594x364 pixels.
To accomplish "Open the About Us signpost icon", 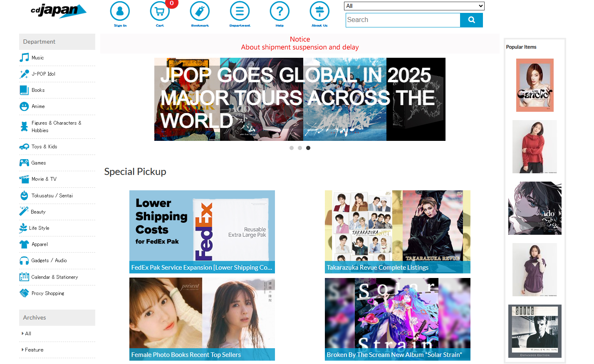I will point(319,11).
